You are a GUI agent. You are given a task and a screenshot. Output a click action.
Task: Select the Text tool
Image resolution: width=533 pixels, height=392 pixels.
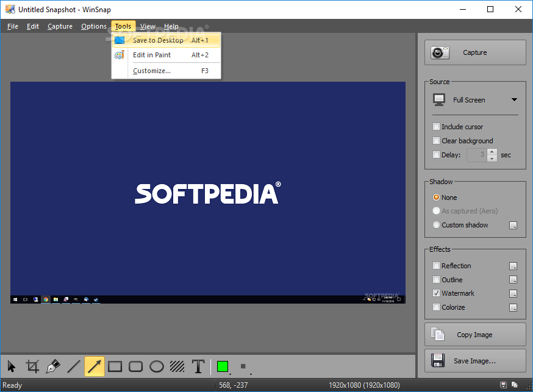198,366
